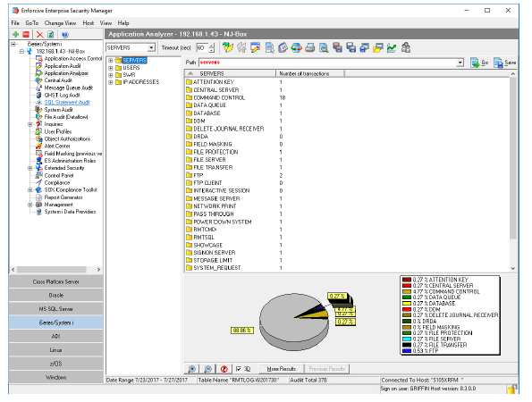The width and height of the screenshot is (532, 402).
Task: Toggle the 3D chart checkbox
Action: [239, 369]
